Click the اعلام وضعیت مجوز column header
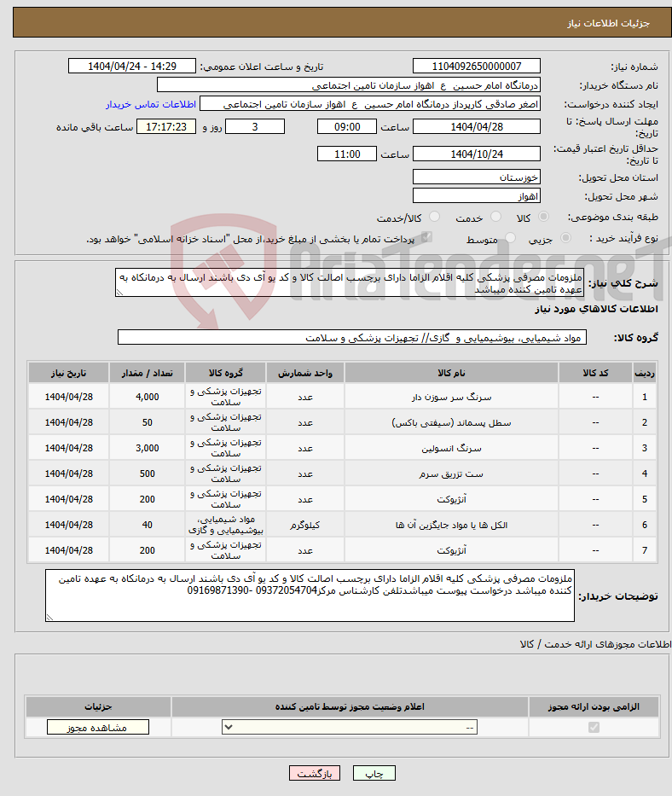This screenshot has height=796, width=672. pos(350,706)
